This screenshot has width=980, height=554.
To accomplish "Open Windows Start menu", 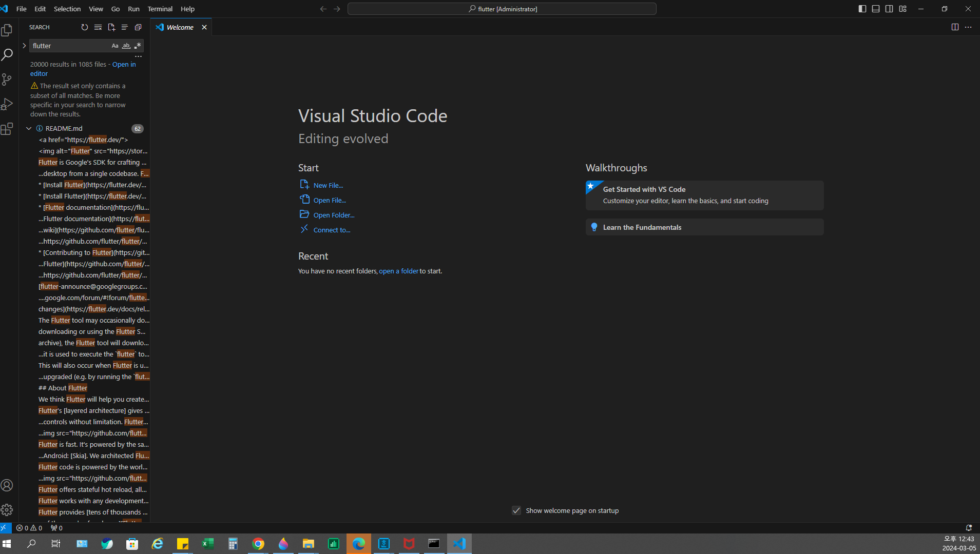I will tap(7, 544).
